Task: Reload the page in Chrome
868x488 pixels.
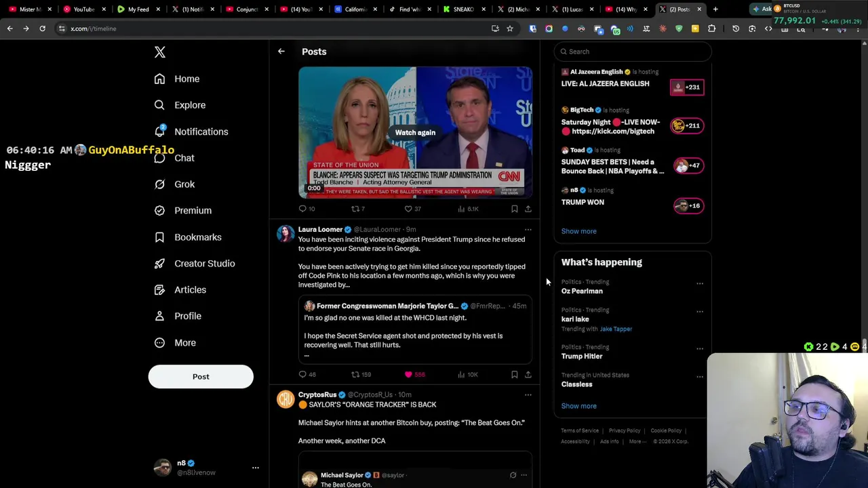Action: click(42, 28)
